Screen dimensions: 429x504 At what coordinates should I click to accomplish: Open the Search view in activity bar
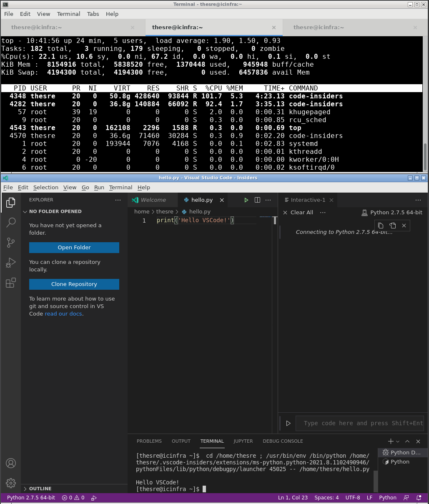click(x=11, y=222)
